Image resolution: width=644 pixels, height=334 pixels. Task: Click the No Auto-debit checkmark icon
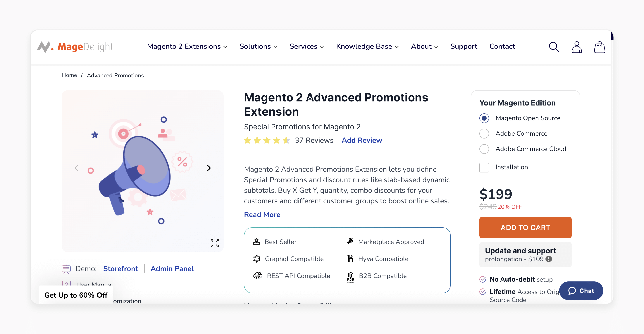click(x=483, y=279)
